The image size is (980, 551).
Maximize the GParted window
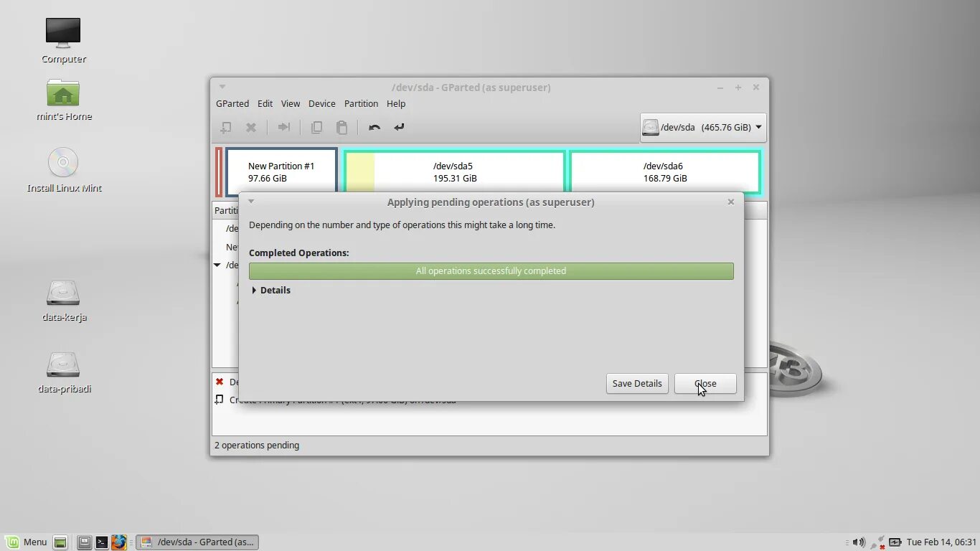[738, 88]
